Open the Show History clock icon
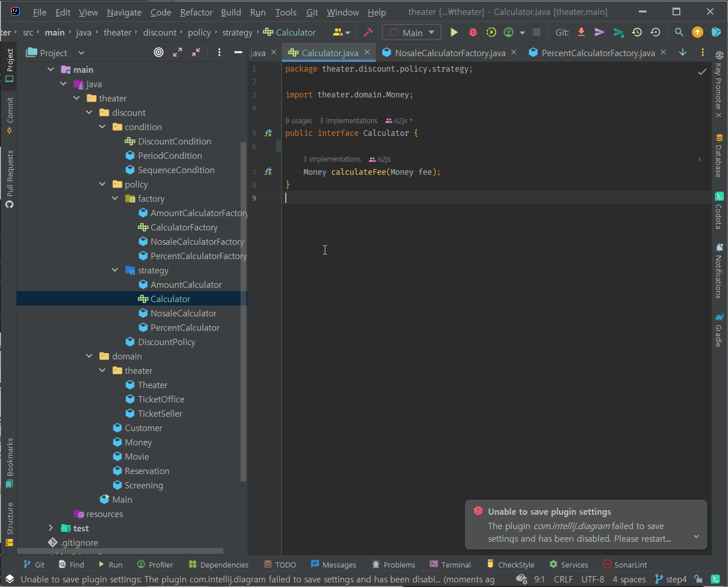The height and width of the screenshot is (587, 728). pyautogui.click(x=637, y=33)
